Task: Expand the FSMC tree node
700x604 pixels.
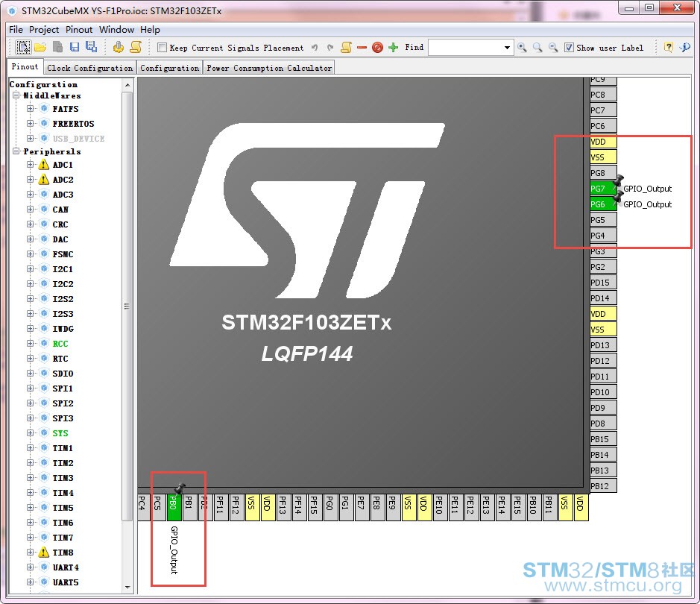Action: [x=30, y=254]
